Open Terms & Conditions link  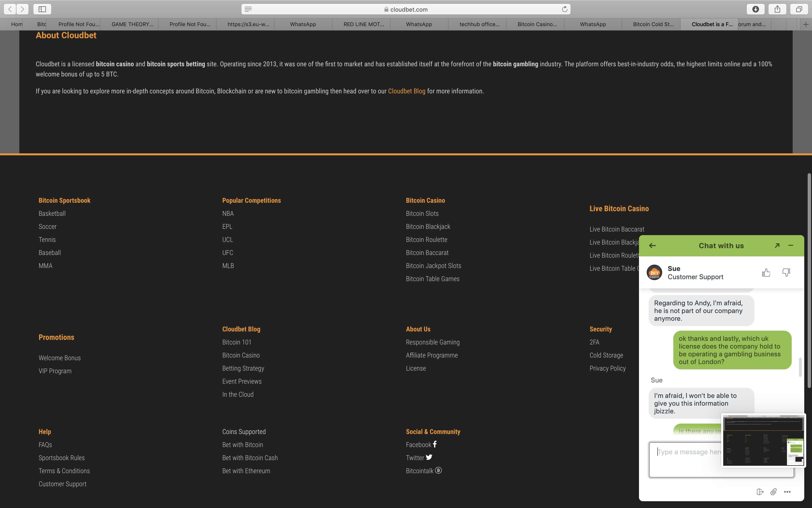(64, 471)
